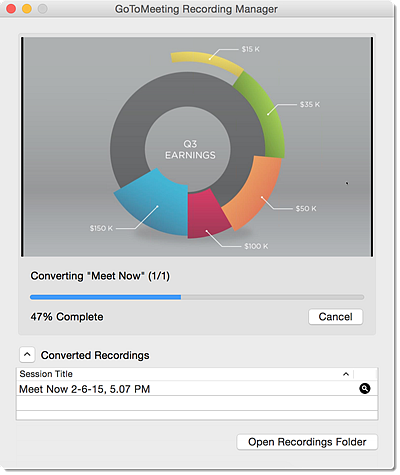
Task: Click the conversion progress bar
Action: [x=197, y=297]
